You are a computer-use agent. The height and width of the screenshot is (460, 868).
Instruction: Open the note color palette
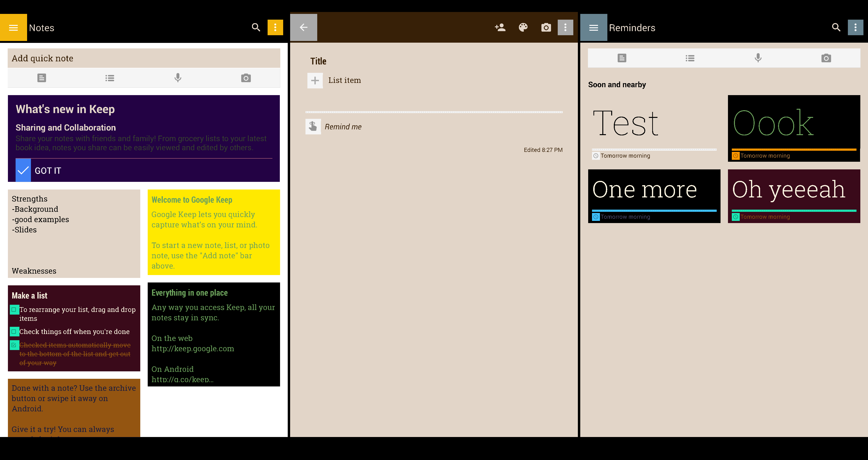[523, 28]
